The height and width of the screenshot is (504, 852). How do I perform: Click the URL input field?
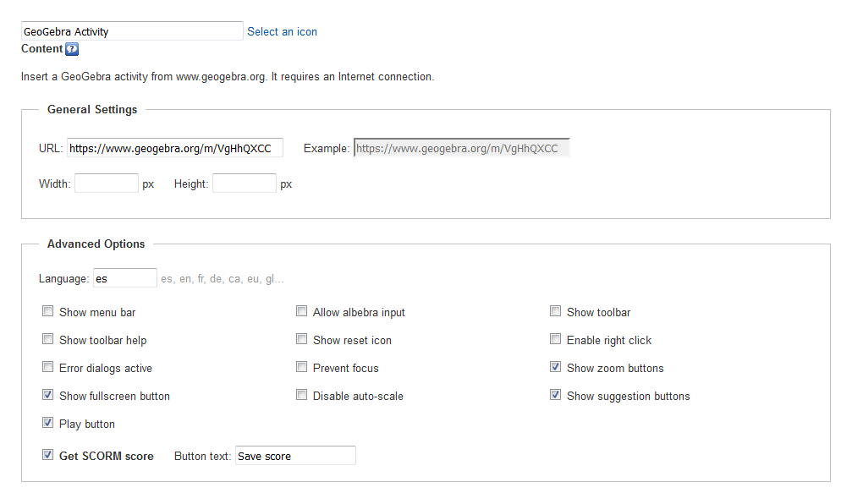(174, 147)
